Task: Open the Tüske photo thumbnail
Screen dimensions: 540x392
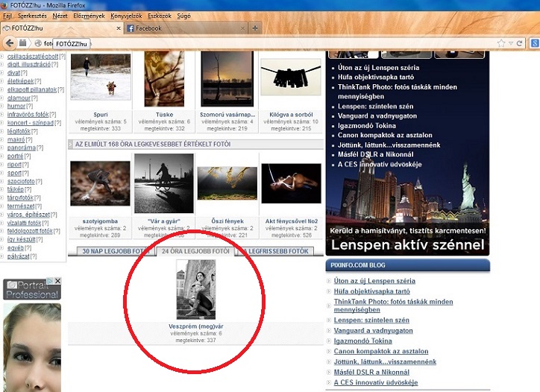Action: pos(164,78)
